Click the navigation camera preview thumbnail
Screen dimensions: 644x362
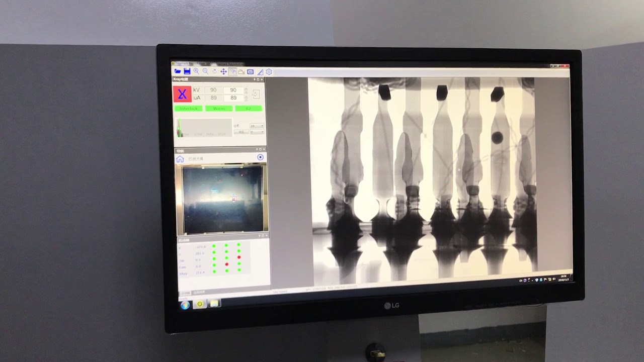222,198
